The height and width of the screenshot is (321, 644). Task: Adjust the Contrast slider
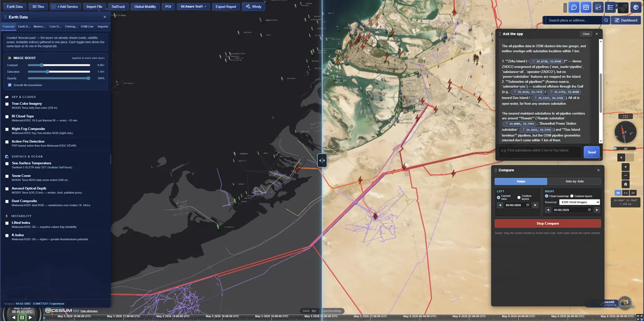[x=59, y=65]
